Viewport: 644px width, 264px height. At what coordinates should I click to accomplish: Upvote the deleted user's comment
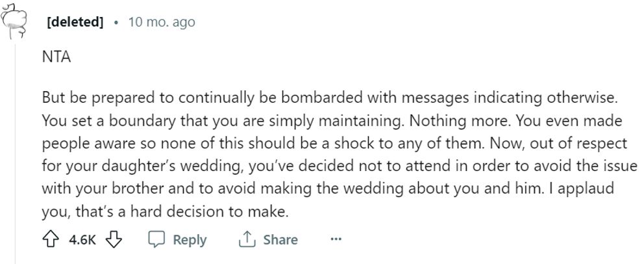50,239
